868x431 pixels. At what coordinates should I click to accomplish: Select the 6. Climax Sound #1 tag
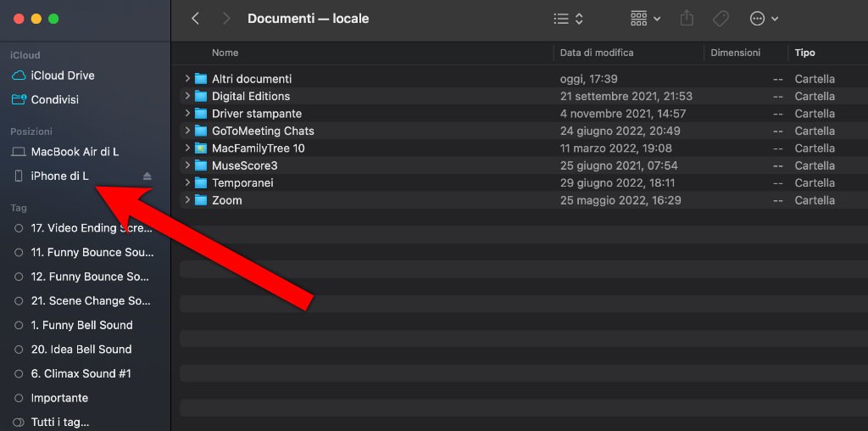click(73, 374)
